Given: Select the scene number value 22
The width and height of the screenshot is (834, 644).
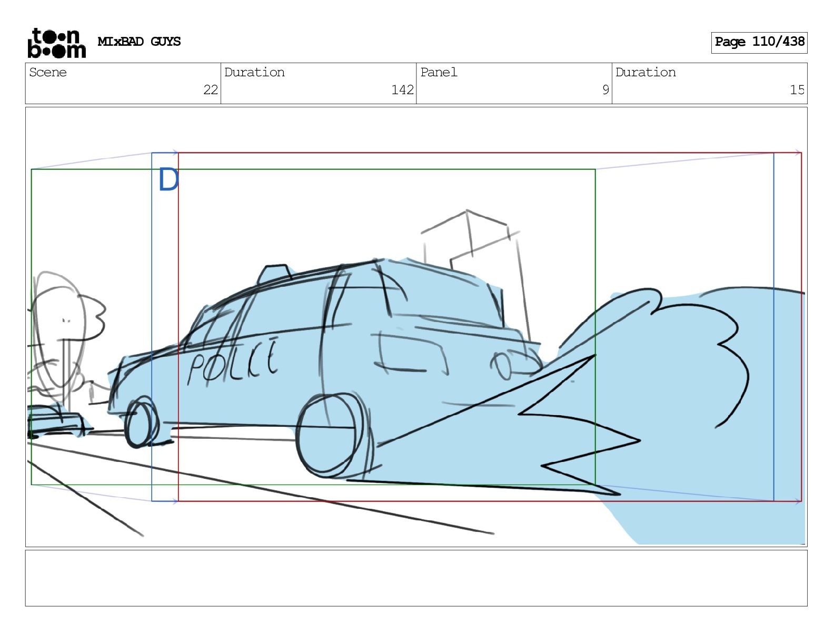Looking at the screenshot, I should [x=211, y=90].
